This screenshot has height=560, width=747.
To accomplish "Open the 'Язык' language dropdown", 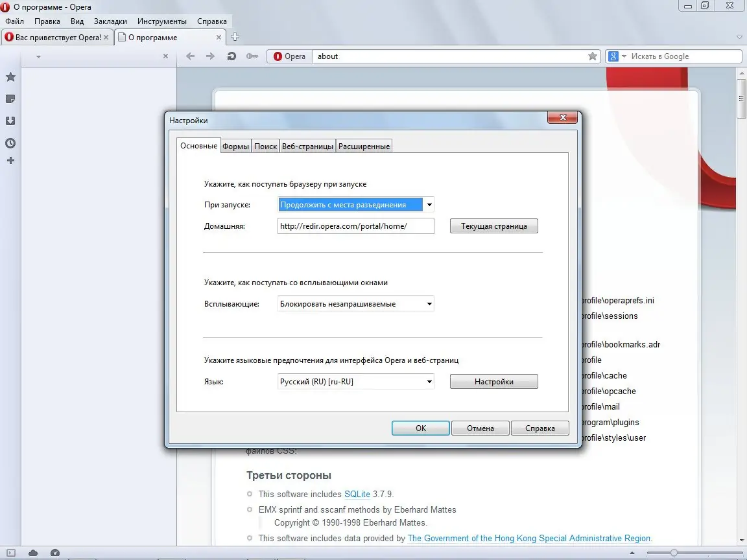I will point(429,381).
